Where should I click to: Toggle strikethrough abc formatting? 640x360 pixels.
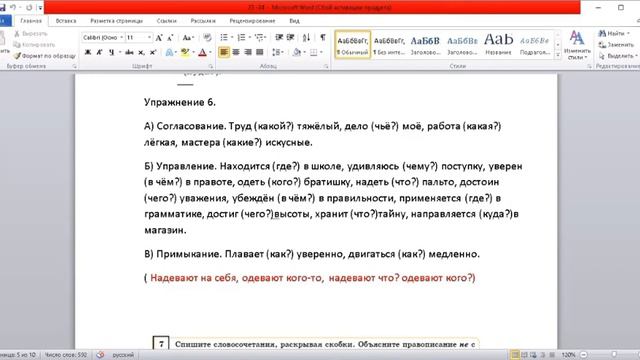pyautogui.click(x=129, y=52)
